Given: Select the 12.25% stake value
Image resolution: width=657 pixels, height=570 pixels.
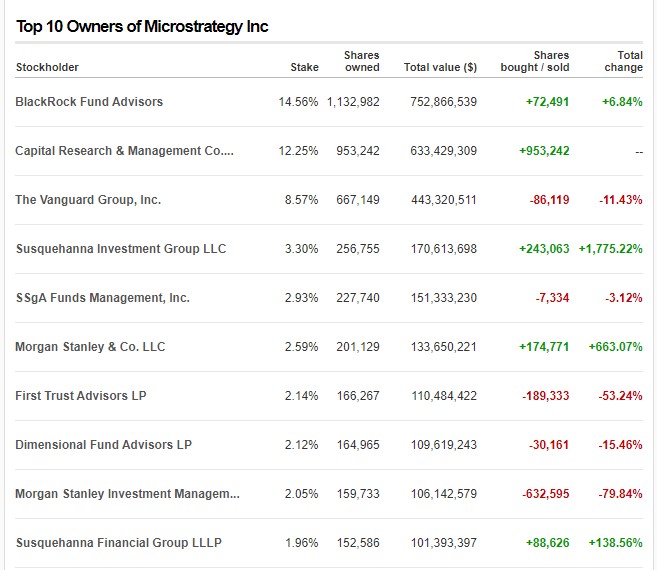Looking at the screenshot, I should (x=298, y=151).
